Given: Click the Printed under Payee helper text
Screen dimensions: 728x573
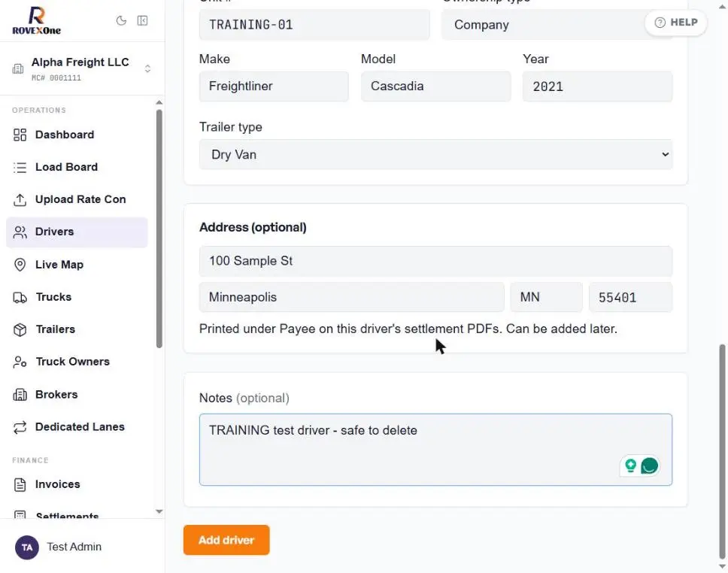Looking at the screenshot, I should tap(408, 329).
